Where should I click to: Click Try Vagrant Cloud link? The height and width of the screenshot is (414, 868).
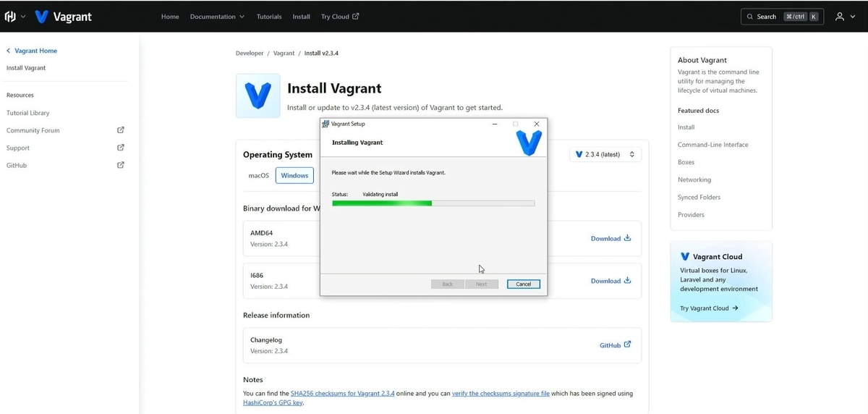point(709,308)
